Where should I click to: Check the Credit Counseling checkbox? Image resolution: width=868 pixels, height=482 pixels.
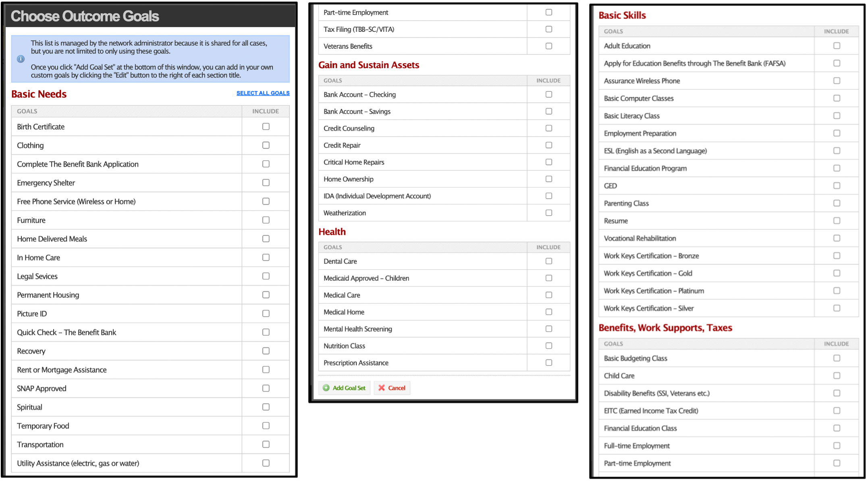(548, 128)
